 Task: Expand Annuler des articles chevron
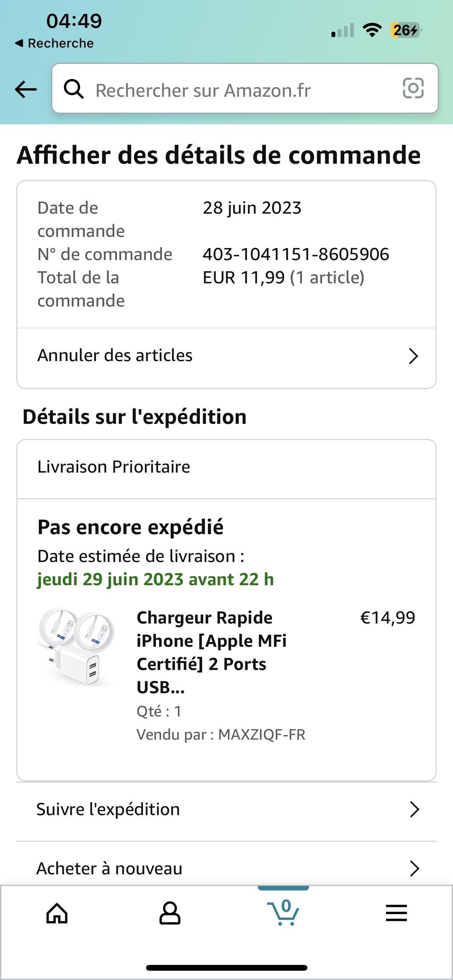(x=414, y=356)
